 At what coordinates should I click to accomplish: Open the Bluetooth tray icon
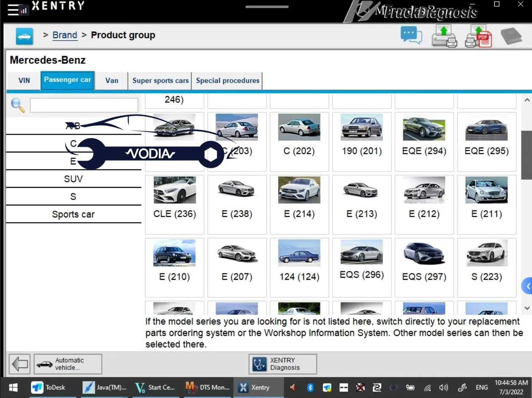click(310, 387)
